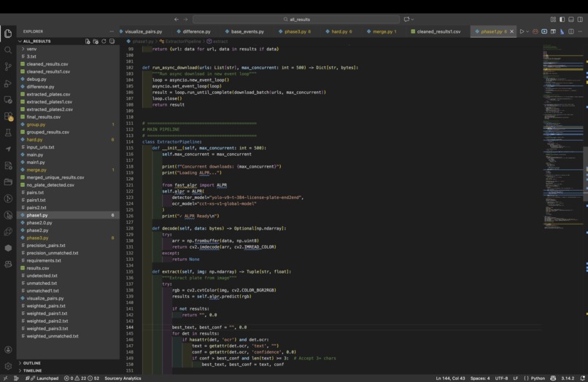Select Python interpreter version 3.14.2

pos(568,378)
